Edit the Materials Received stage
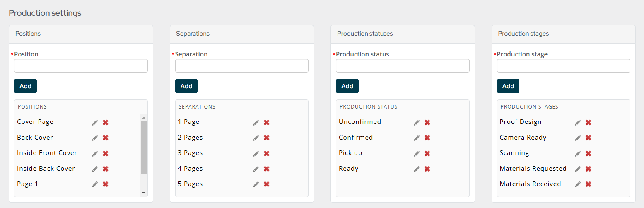644x208 pixels. coord(578,184)
